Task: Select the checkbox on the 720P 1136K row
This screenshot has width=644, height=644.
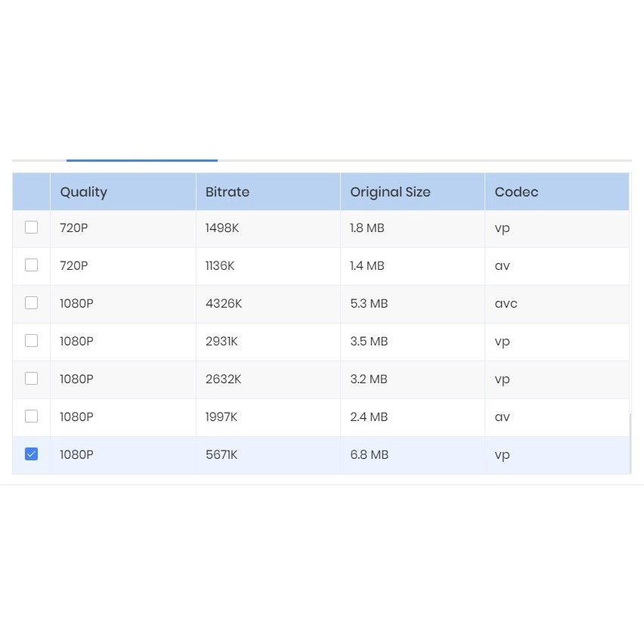Action: pyautogui.click(x=31, y=265)
